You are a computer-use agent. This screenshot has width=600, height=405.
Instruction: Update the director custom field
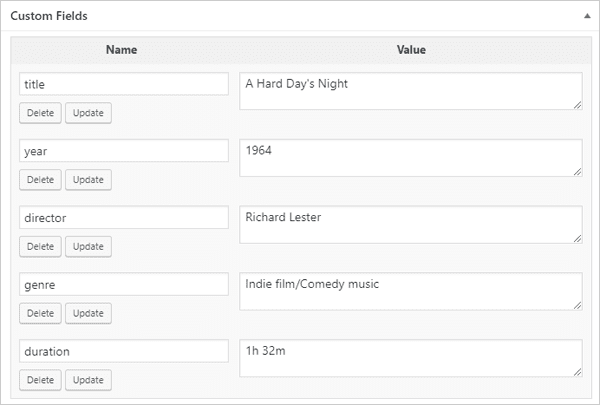(88, 246)
